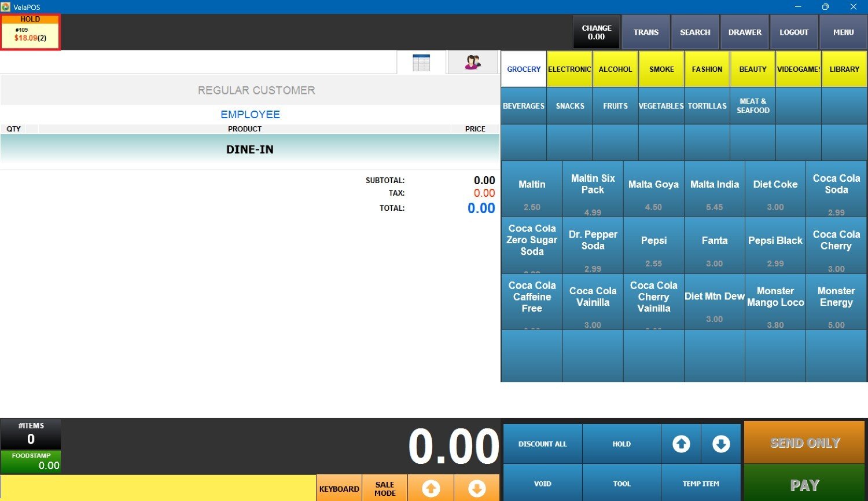Screen dimensions: 868x501
Task: Click the customer profile icon
Action: (x=473, y=63)
